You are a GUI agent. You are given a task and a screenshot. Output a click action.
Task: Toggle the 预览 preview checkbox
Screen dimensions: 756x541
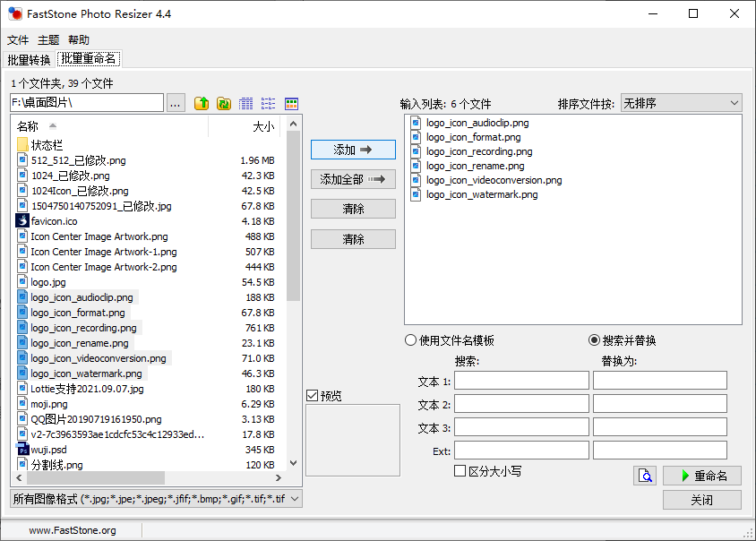pos(312,395)
